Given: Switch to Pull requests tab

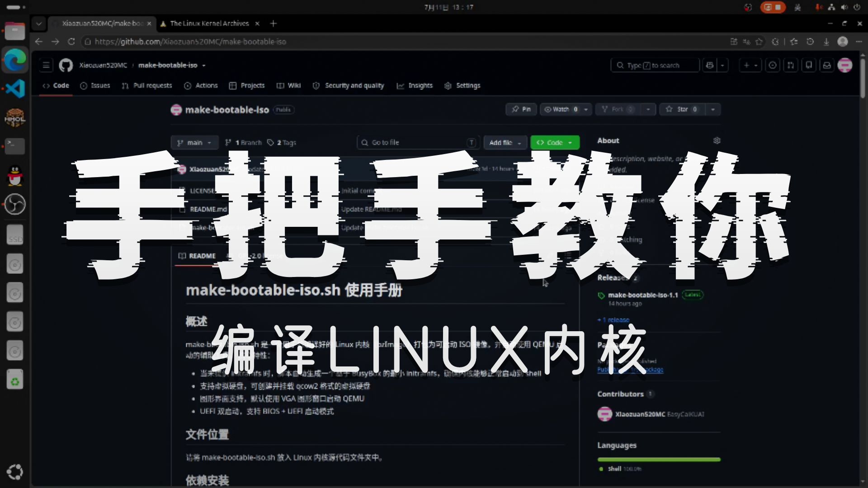Looking at the screenshot, I should (147, 85).
